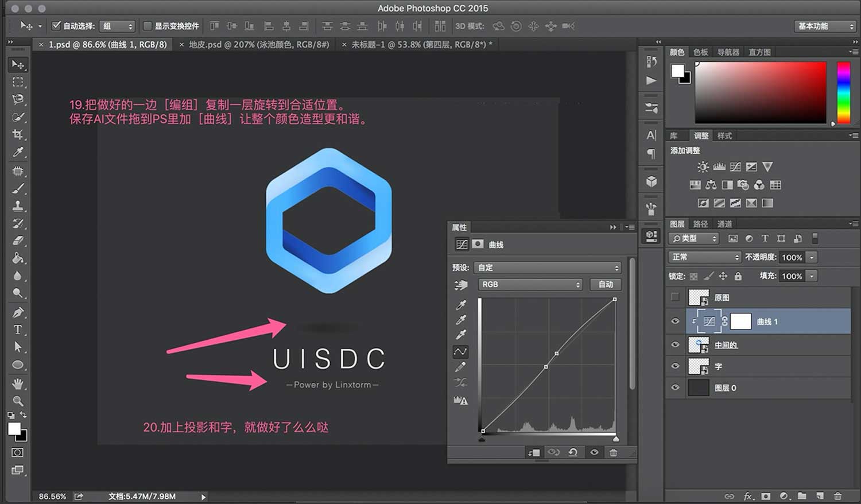Select the Eraser tool
The width and height of the screenshot is (861, 504).
tap(18, 241)
